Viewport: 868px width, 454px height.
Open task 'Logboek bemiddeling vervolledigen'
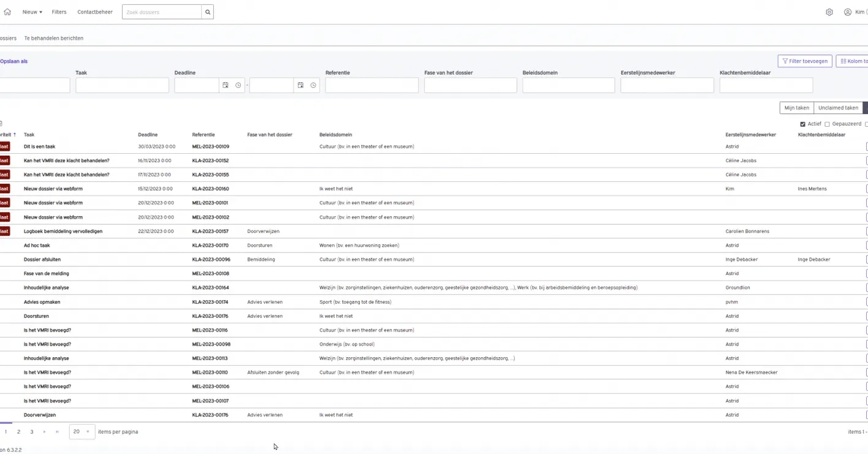[63, 232]
